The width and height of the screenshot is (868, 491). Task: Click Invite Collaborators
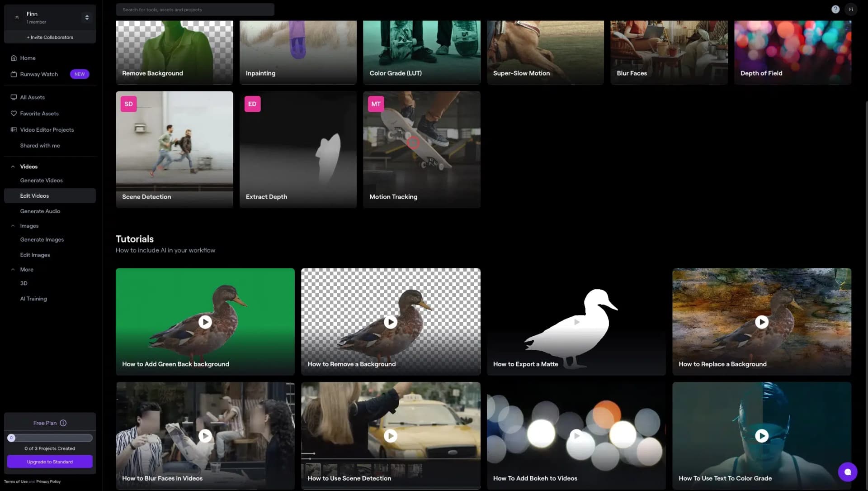coord(50,37)
